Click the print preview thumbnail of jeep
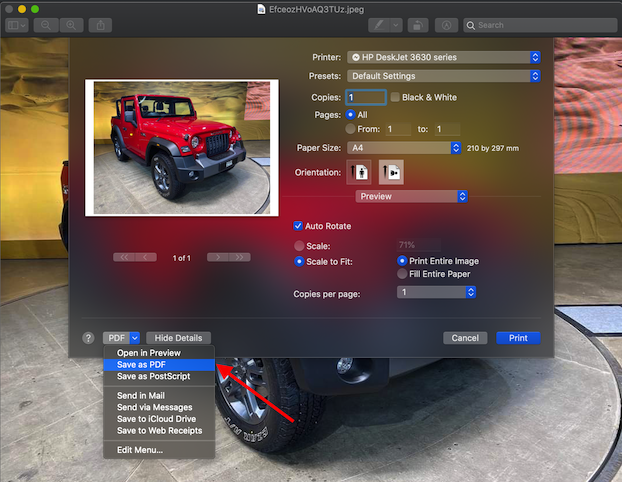The height and width of the screenshot is (482, 622). pyautogui.click(x=182, y=148)
